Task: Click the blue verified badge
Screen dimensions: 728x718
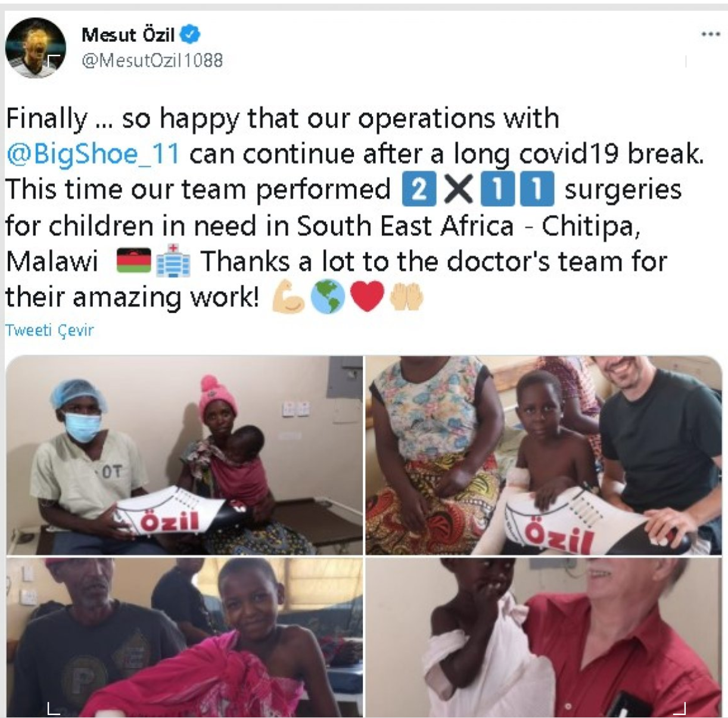Action: 190,35
